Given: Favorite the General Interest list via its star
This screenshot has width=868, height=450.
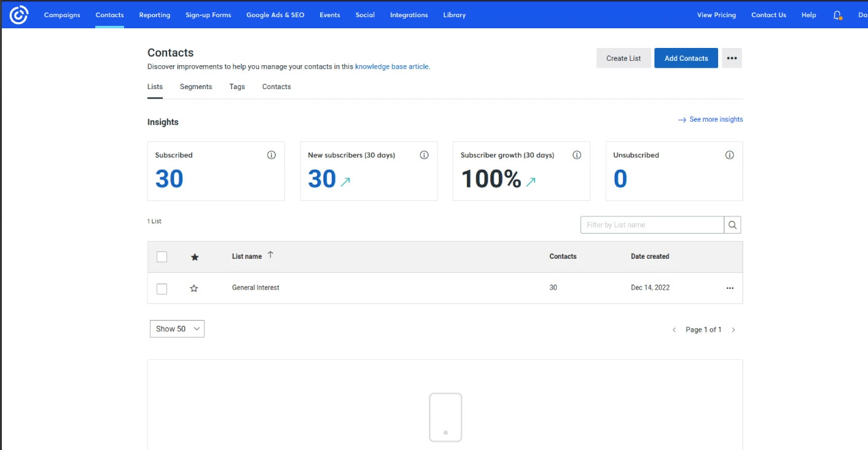Looking at the screenshot, I should tap(194, 288).
